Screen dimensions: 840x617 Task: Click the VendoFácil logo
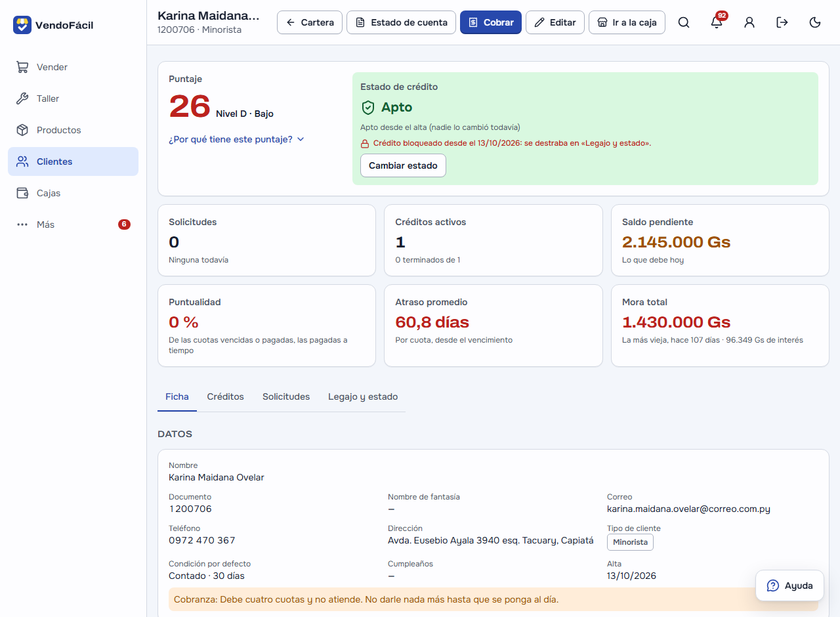[53, 25]
